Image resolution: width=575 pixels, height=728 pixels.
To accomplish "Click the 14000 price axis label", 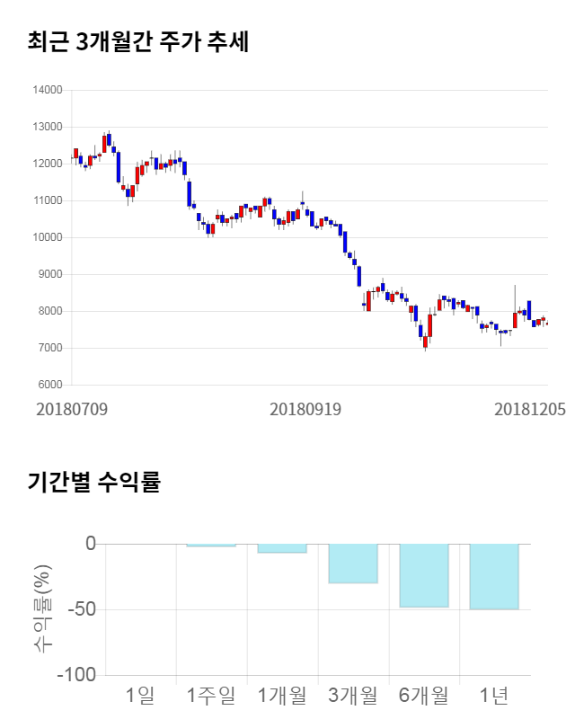I will click(47, 90).
